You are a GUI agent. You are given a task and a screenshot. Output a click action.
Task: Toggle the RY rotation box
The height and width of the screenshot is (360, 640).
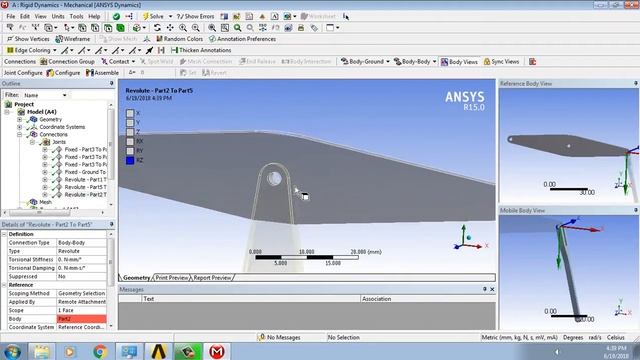tap(130, 151)
